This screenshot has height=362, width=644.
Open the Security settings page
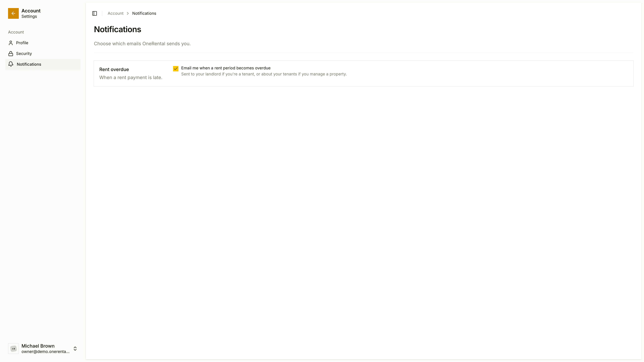[x=43, y=54]
